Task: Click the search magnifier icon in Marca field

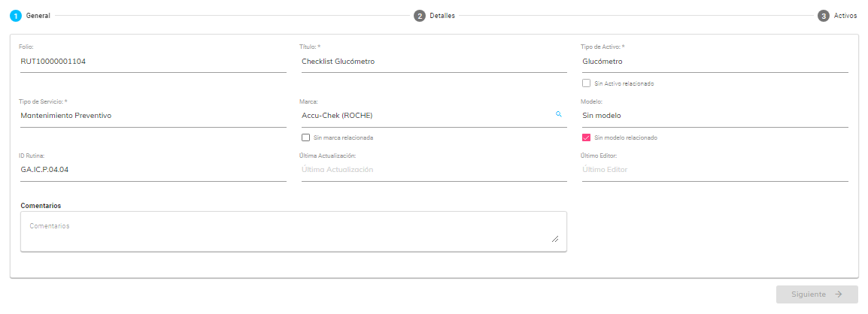Action: [559, 114]
